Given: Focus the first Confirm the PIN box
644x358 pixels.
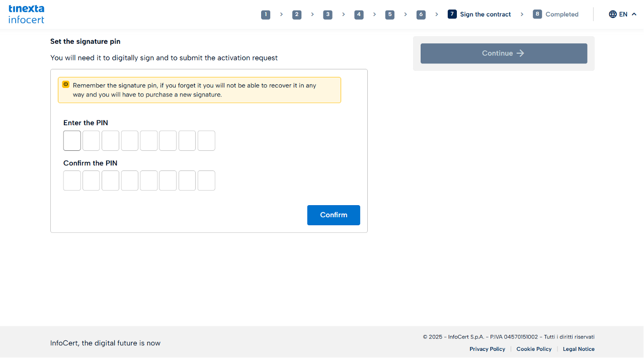Looking at the screenshot, I should pyautogui.click(x=72, y=181).
